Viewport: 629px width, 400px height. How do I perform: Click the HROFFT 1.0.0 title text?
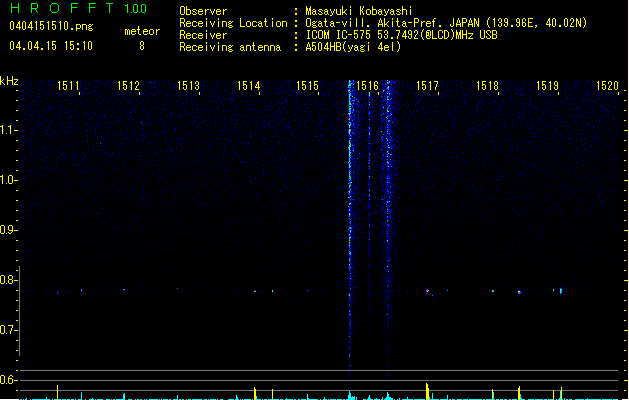pyautogui.click(x=78, y=8)
